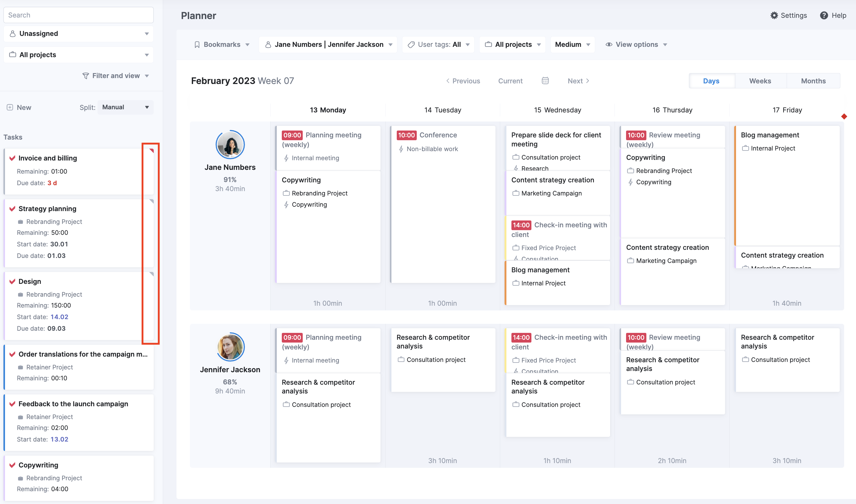Open the toolbar All projects dropdown
This screenshot has height=504, width=856.
click(x=513, y=44)
